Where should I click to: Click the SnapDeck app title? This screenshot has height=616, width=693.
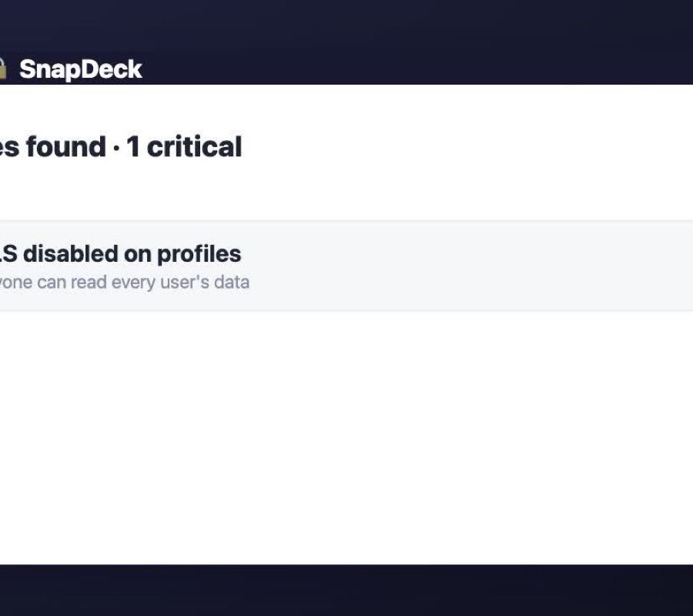[80, 69]
